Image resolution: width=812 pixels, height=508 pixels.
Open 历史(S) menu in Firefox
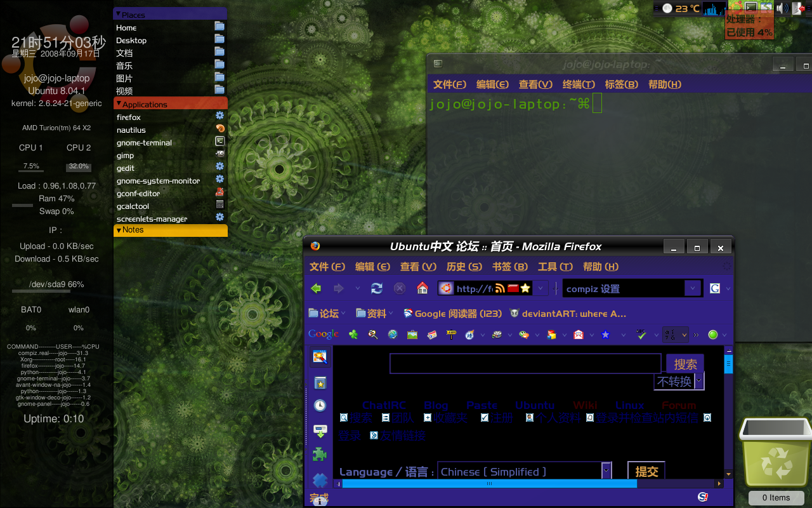464,267
